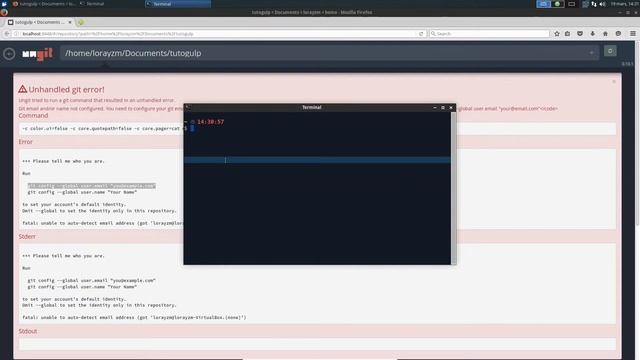Viewport: 640px width, 360px height.
Task: Select the highlighted Terminal taskbar entry
Action: 178,4
